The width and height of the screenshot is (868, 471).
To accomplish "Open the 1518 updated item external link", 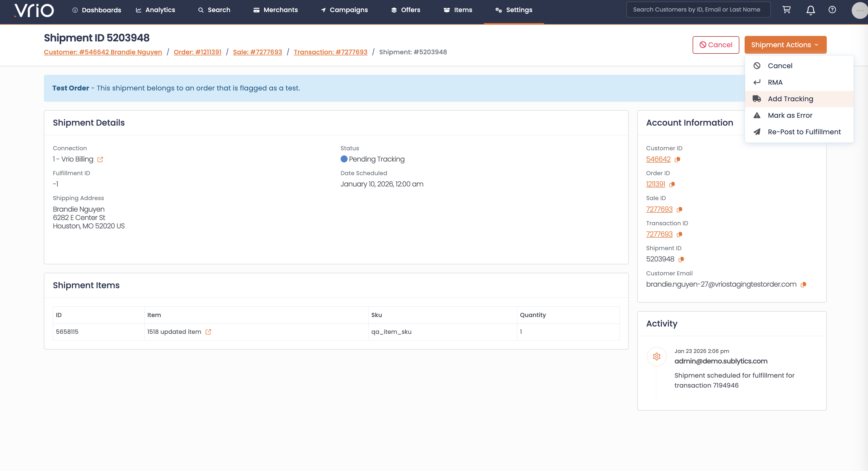I will [208, 332].
